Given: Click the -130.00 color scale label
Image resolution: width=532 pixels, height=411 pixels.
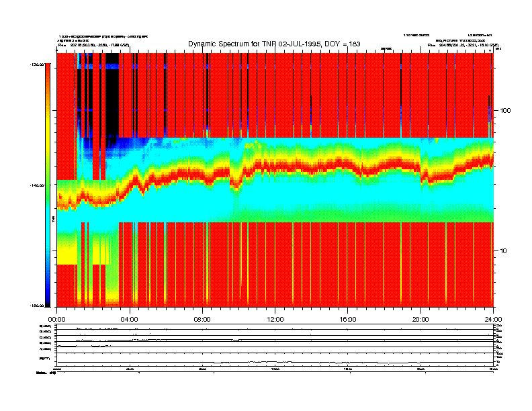Looking at the screenshot, I should click(37, 64).
